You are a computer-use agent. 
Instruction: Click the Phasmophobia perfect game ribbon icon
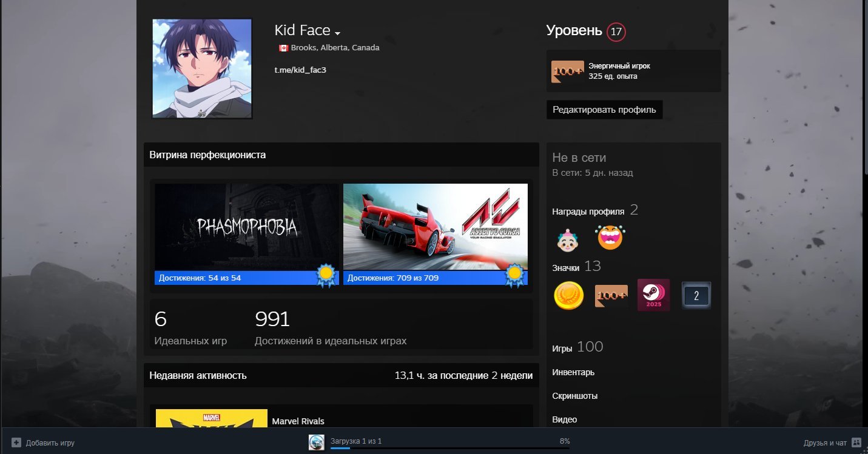coord(326,275)
